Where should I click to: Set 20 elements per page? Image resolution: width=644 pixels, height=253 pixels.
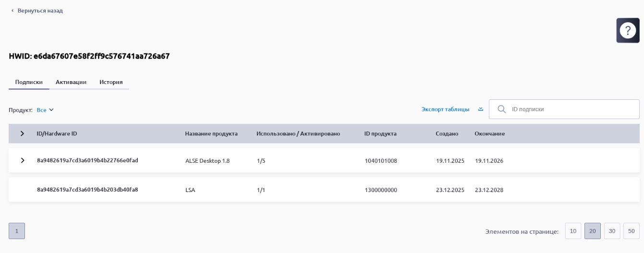coord(592,231)
